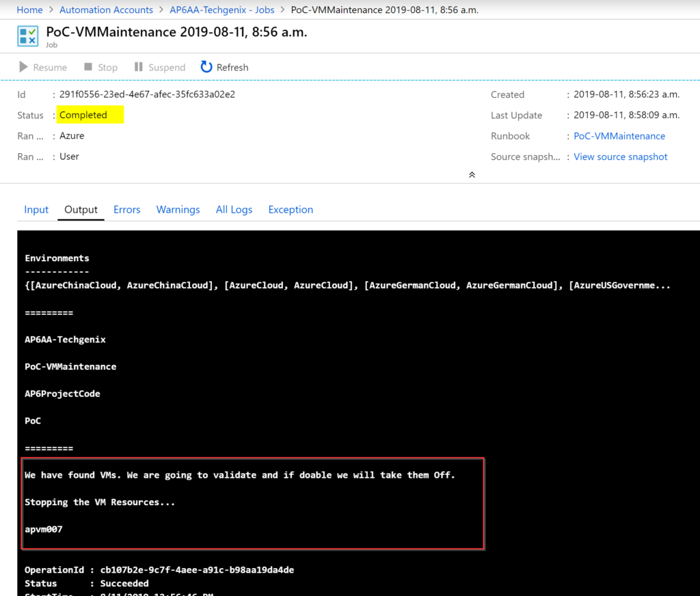Click the Completed status value

pyautogui.click(x=83, y=116)
